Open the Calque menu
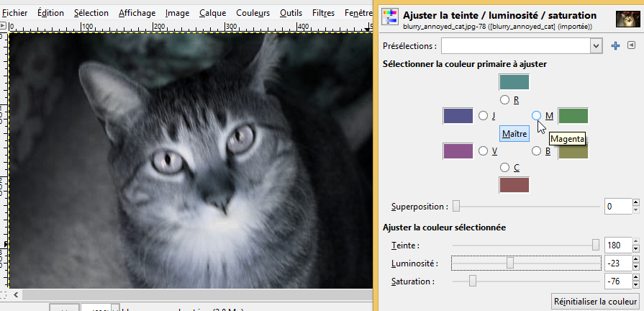Image resolution: width=644 pixels, height=311 pixels. point(213,13)
